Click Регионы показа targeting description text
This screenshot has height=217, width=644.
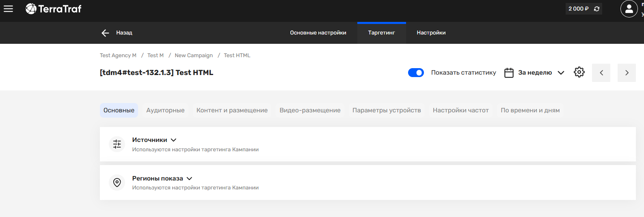[x=195, y=188]
